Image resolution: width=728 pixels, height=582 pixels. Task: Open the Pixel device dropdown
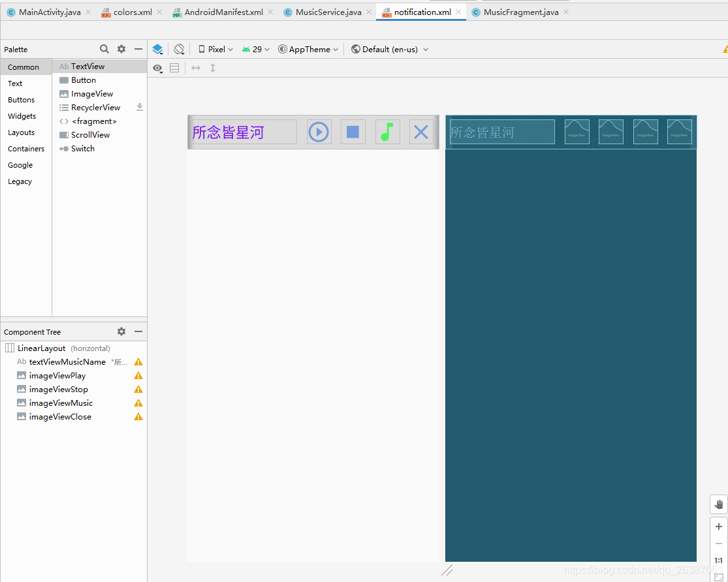click(216, 49)
